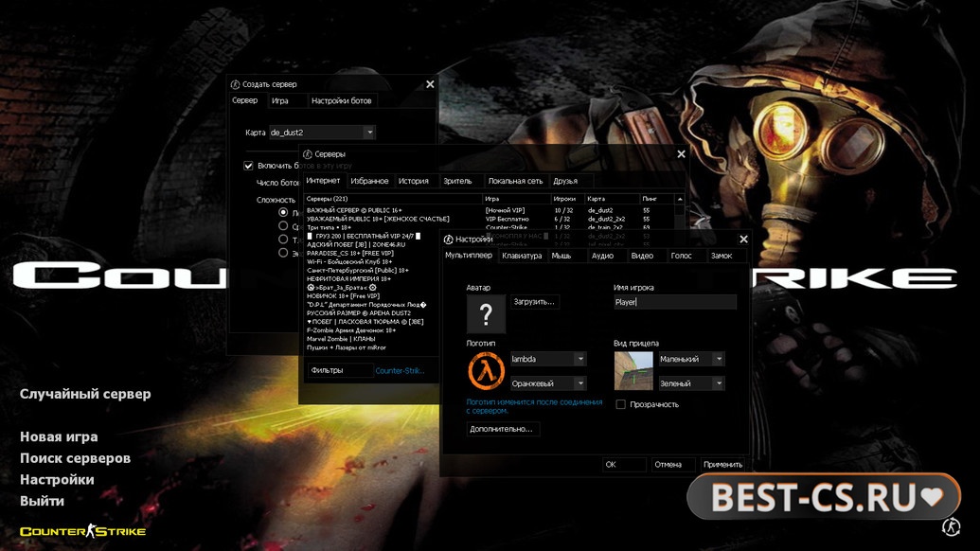
Task: Select the first difficulty radio button
Action: point(283,212)
